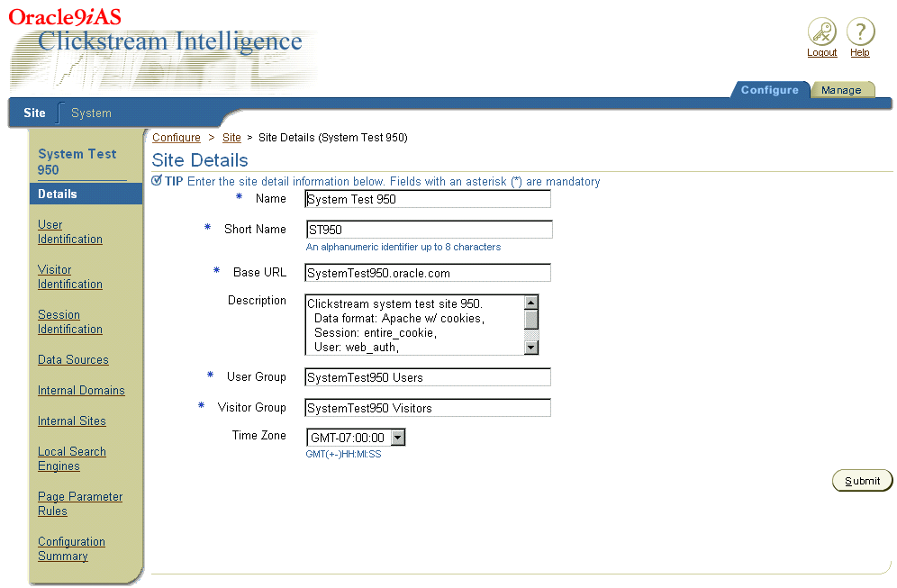Switch to the Configure tab

pyautogui.click(x=769, y=90)
